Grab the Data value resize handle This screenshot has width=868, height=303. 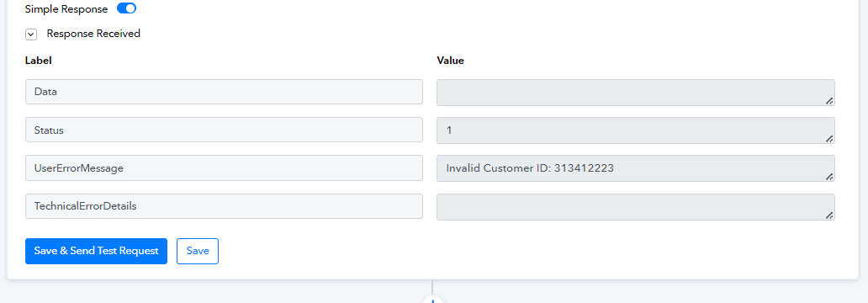(829, 101)
